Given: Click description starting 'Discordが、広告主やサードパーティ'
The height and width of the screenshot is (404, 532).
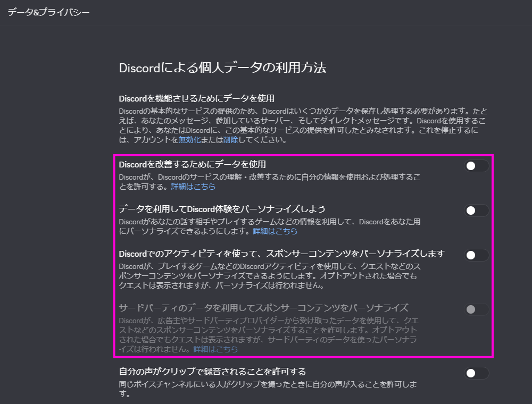Looking at the screenshot, I should pos(269,335).
